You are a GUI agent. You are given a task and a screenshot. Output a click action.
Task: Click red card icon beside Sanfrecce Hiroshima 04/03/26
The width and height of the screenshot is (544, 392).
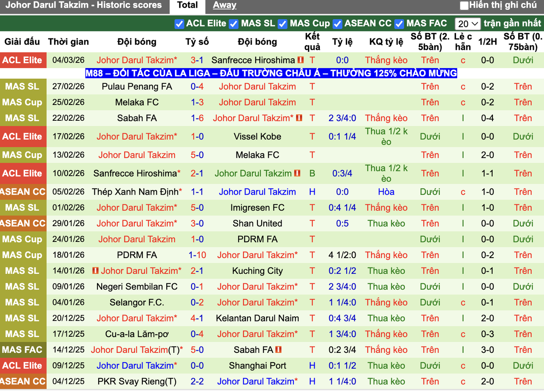coord(300,60)
